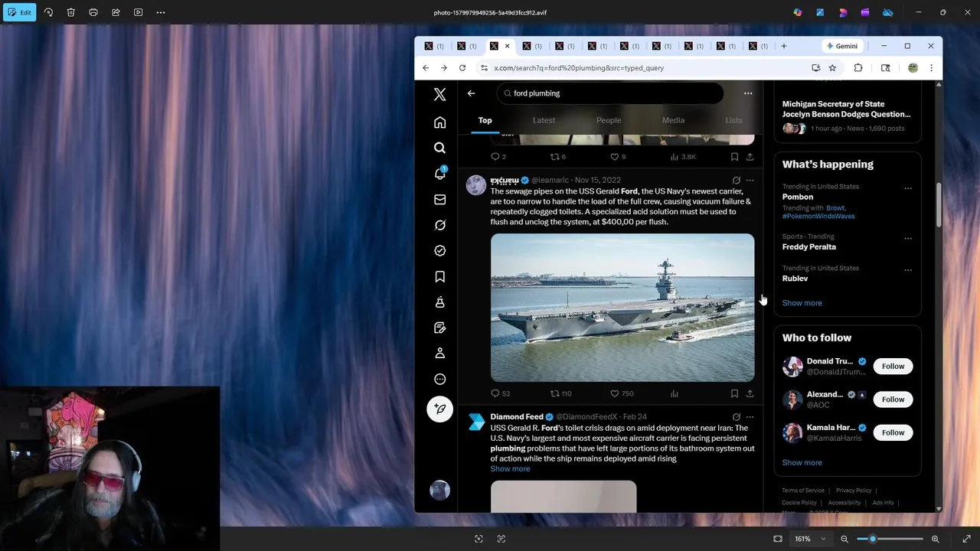980x551 pixels.
Task: Open the More circle icon in X sidebar
Action: (439, 379)
